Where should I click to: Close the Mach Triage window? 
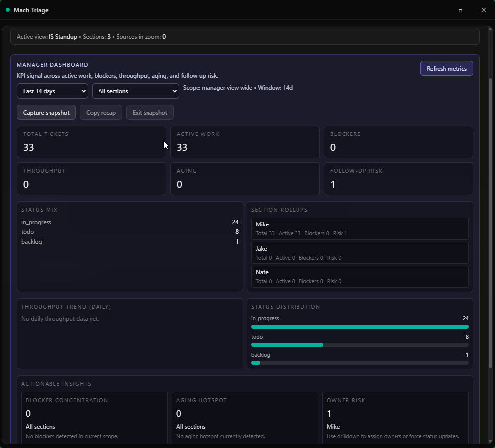pyautogui.click(x=483, y=10)
